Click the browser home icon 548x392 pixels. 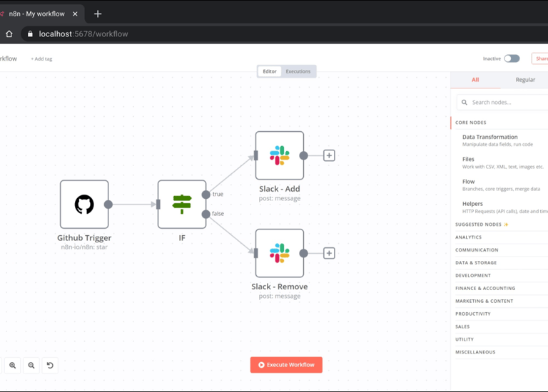point(9,34)
